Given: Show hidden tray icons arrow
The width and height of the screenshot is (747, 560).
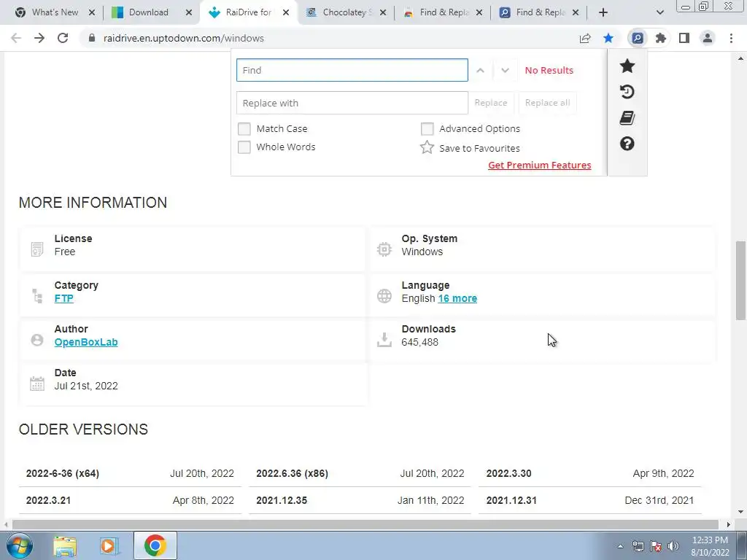Looking at the screenshot, I should click(x=620, y=546).
